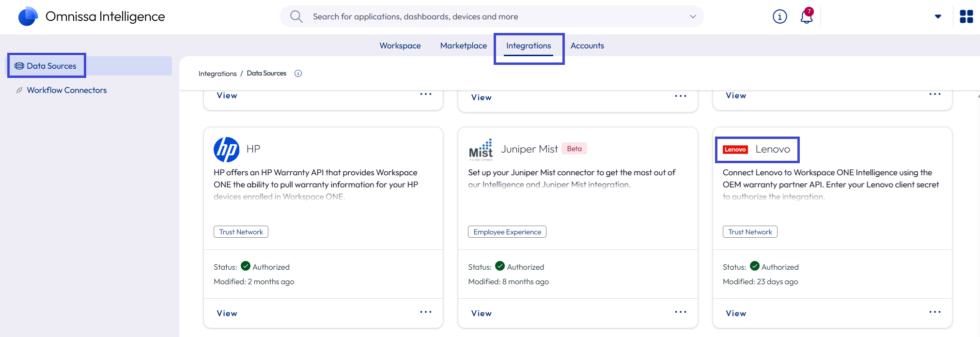Click the Lenovo card title
This screenshot has width=980, height=337.
tap(773, 150)
